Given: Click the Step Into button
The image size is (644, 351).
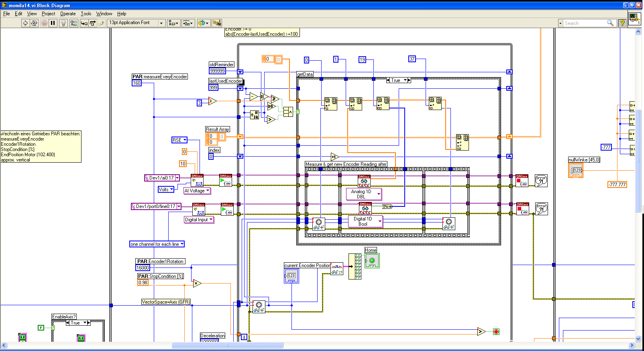Looking at the screenshot, I should tap(84, 23).
